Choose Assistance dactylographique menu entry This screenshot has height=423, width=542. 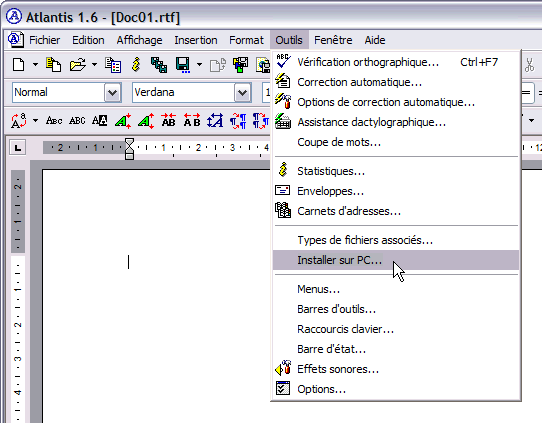396,122
